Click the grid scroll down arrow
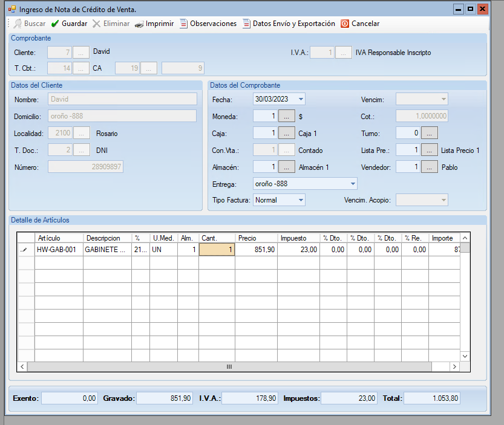504x425 pixels. point(465,356)
